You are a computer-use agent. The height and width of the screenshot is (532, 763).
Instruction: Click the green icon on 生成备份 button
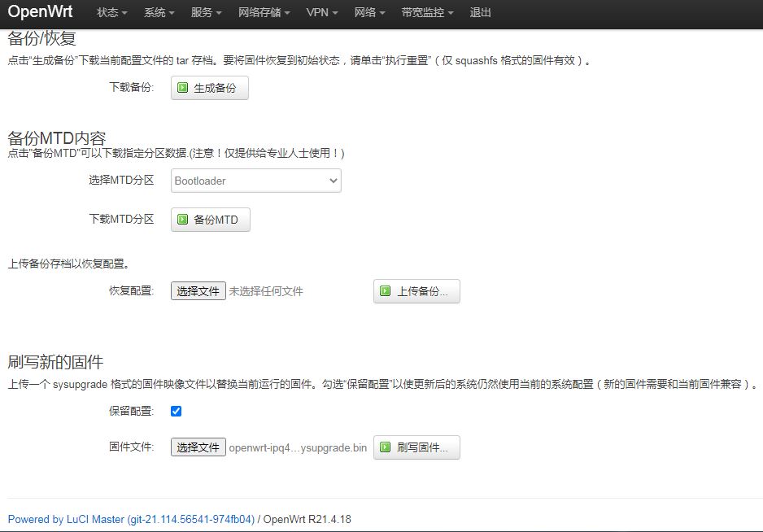click(x=181, y=88)
